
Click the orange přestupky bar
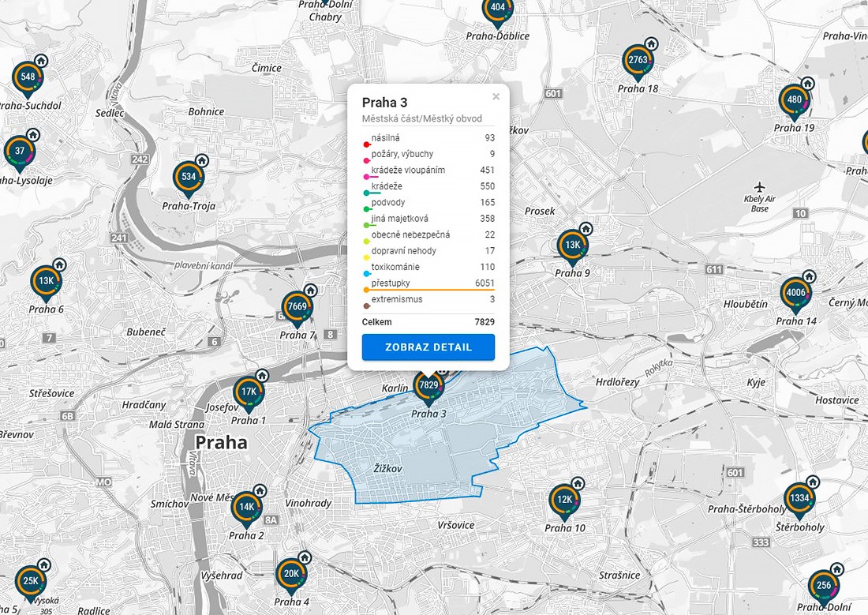426,291
